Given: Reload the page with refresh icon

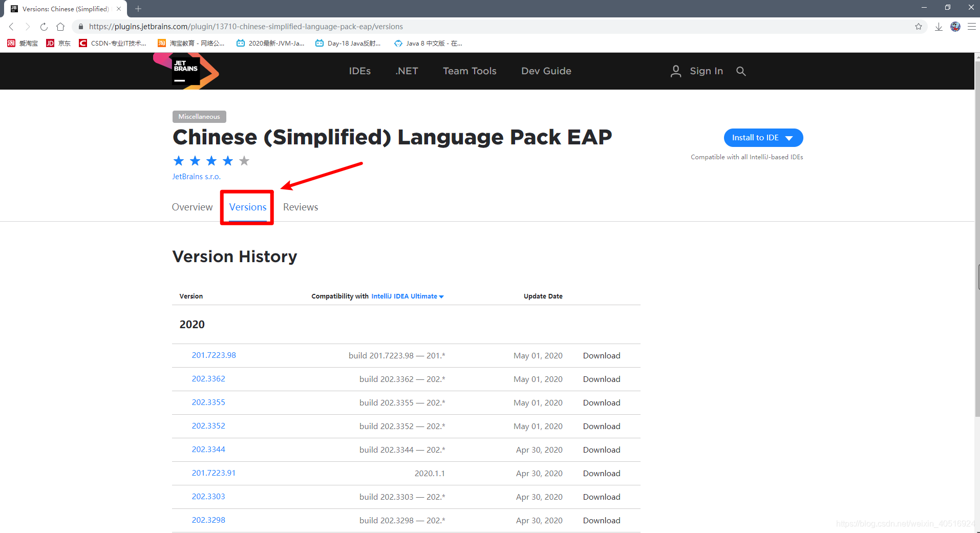Looking at the screenshot, I should [x=44, y=27].
